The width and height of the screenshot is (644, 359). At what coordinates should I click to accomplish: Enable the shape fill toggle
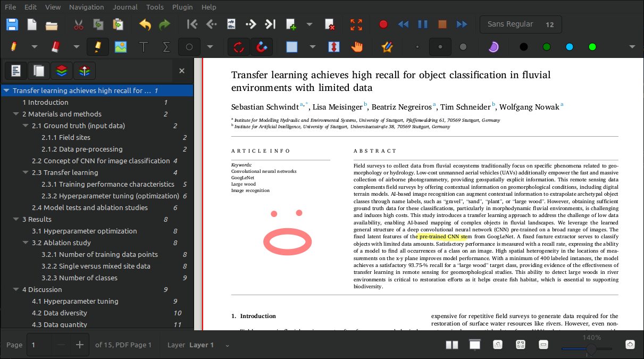coord(291,47)
